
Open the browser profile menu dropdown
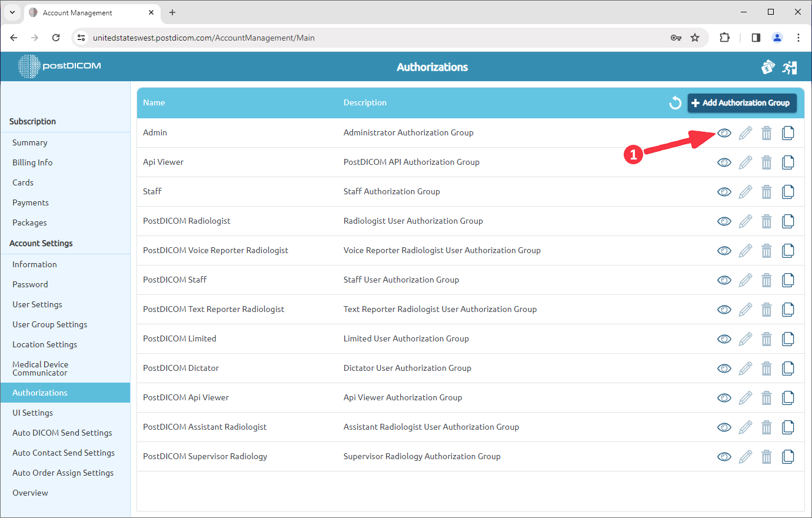pos(777,37)
